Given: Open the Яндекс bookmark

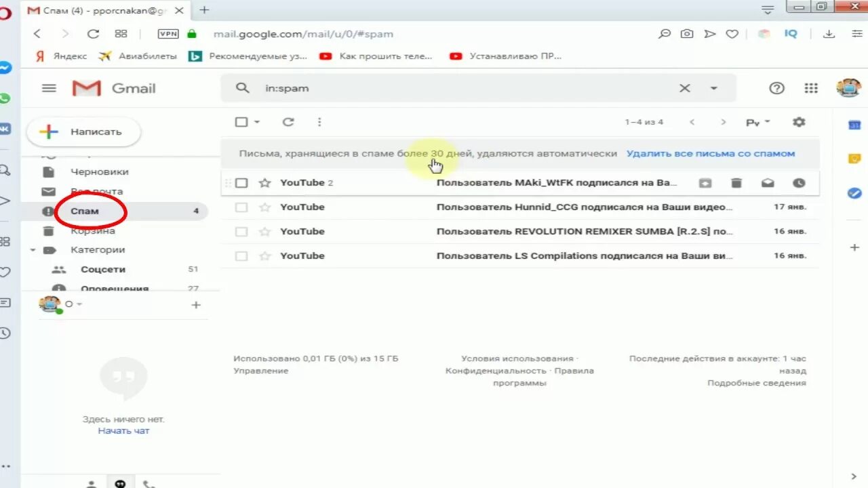Looking at the screenshot, I should 61,56.
